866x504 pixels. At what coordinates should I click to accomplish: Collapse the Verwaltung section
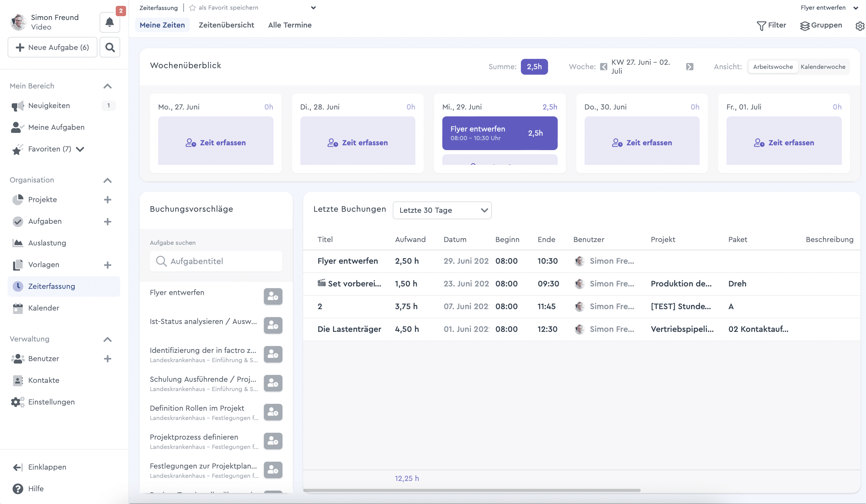tap(107, 339)
